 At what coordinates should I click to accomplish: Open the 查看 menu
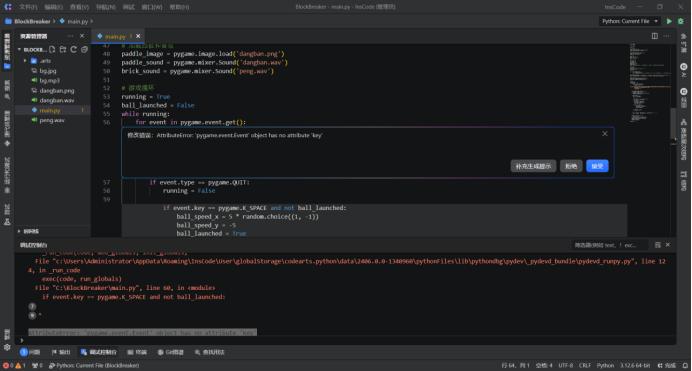coord(79,7)
